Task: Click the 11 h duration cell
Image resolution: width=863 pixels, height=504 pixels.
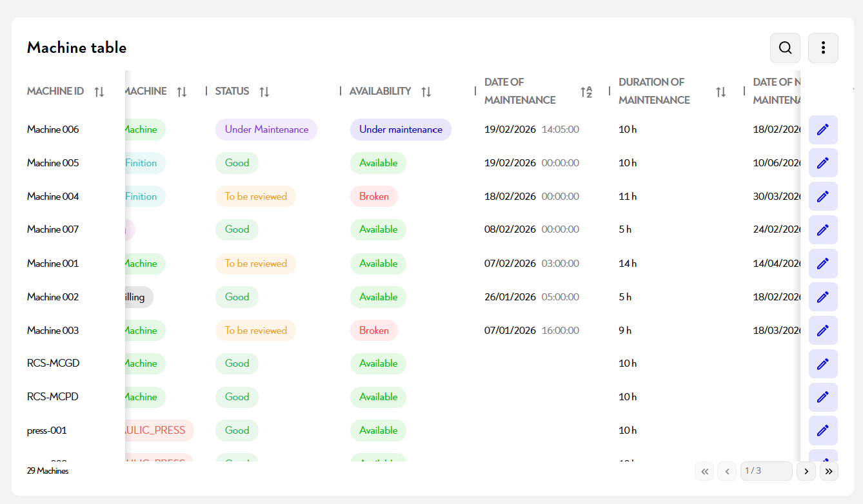Action: pos(628,197)
